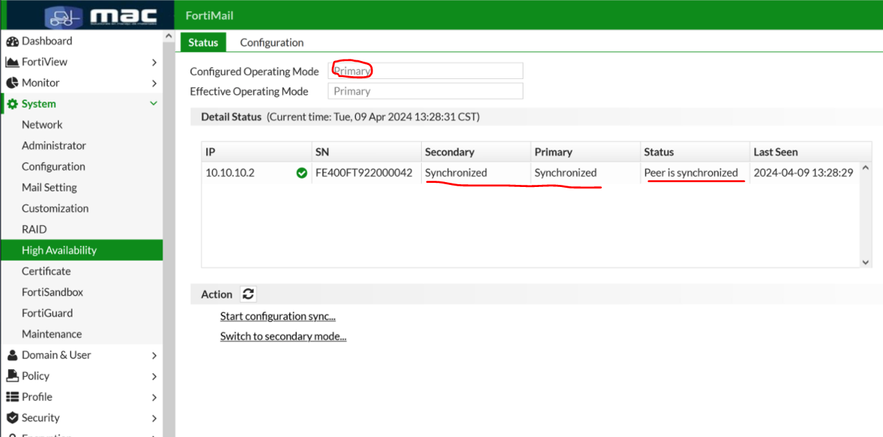Click Switch to secondary mode link
Viewport: 883px width, 437px height.
coord(283,337)
